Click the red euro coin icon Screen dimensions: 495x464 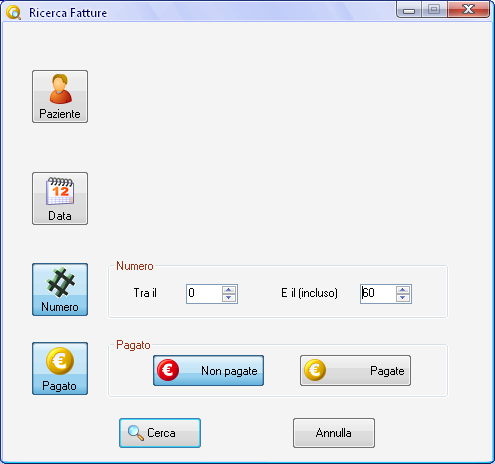[x=168, y=370]
